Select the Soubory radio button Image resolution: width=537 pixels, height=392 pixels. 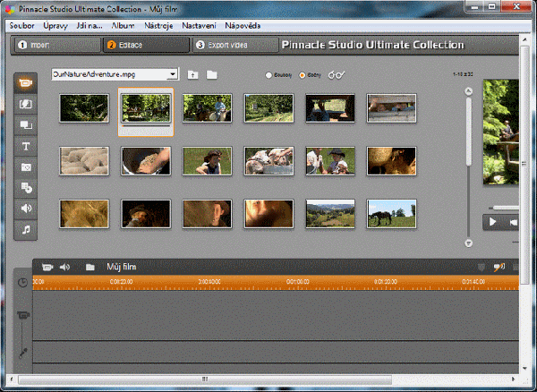[x=268, y=75]
